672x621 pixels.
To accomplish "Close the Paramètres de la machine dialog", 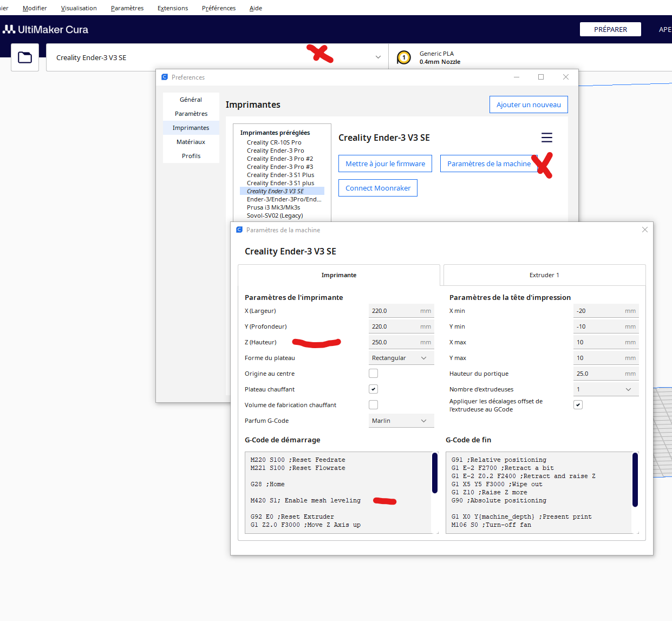I will [x=645, y=230].
